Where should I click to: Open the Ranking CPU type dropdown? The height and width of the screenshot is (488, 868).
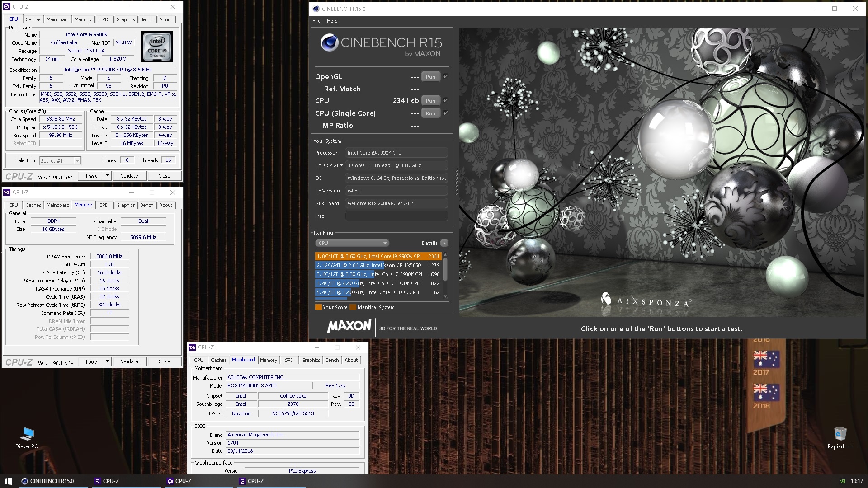pyautogui.click(x=352, y=243)
